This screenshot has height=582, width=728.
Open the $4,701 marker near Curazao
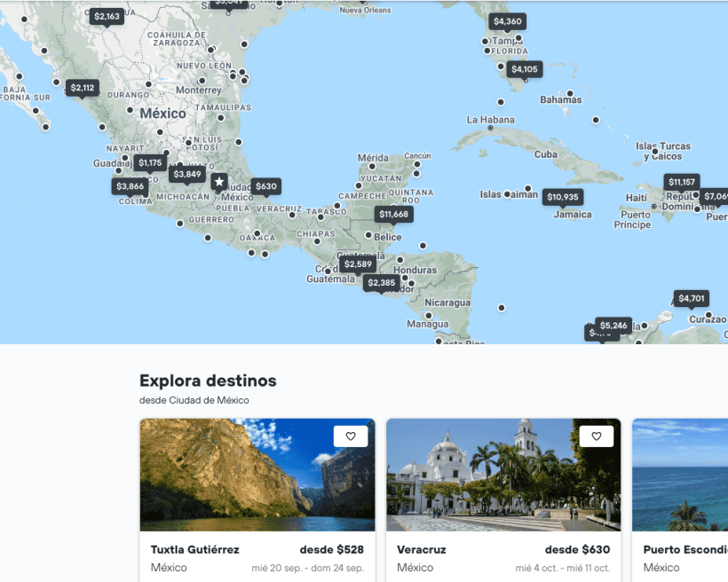point(691,298)
